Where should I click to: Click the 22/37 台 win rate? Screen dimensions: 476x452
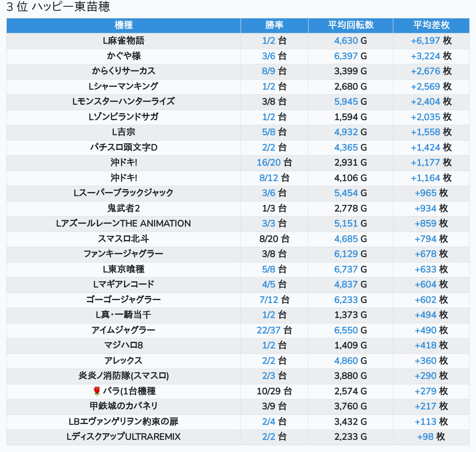(274, 331)
